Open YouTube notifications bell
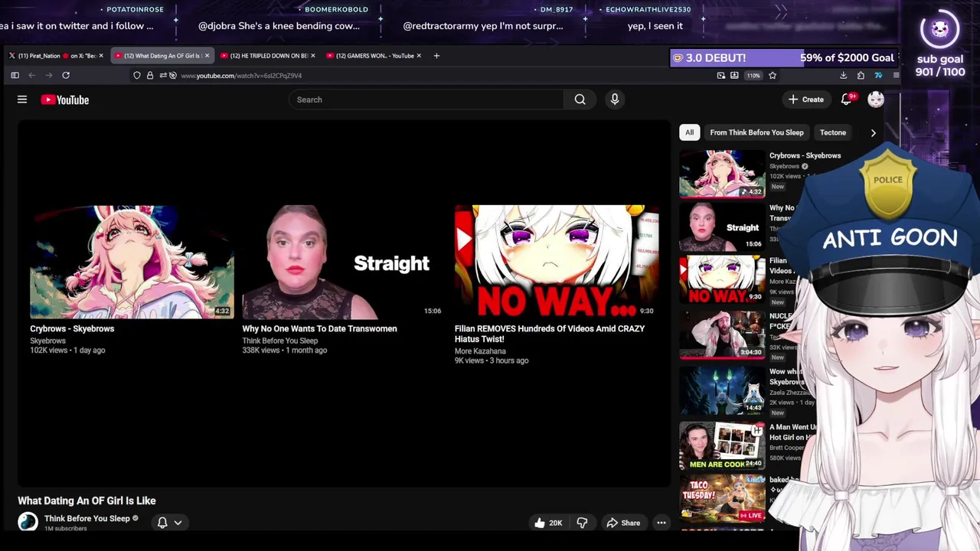Viewport: 980px width, 551px height. point(847,99)
